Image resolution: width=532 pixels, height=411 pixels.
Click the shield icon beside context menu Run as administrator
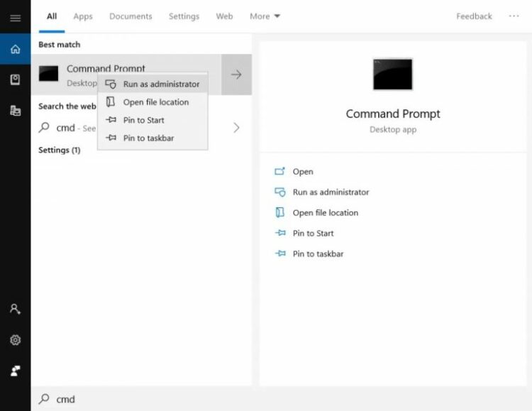(111, 84)
